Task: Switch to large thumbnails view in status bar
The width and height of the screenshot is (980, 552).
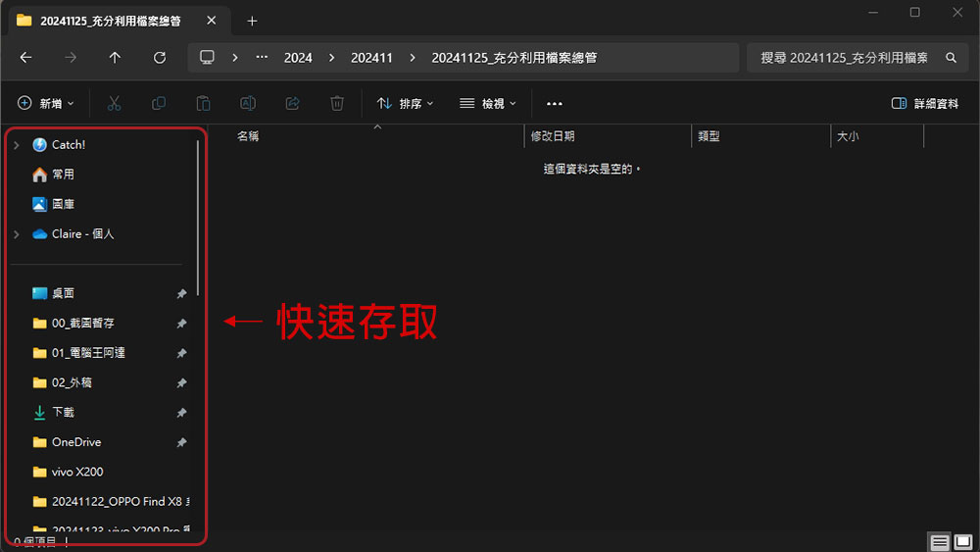Action: pyautogui.click(x=963, y=541)
